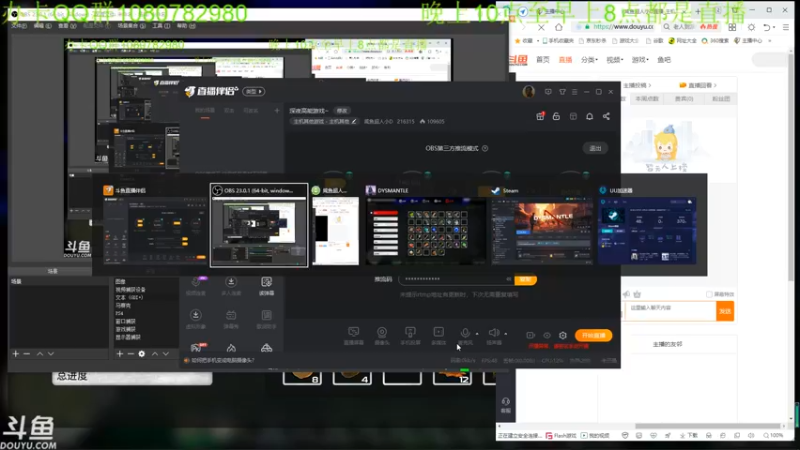The width and height of the screenshot is (800, 450).
Task: Click the user avatar in 直播伴侣
Action: (529, 92)
